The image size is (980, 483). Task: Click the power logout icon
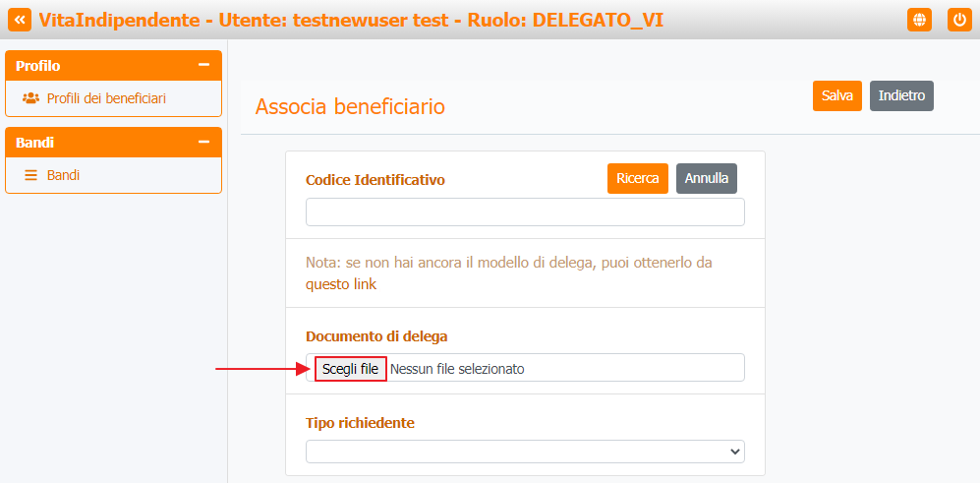960,20
